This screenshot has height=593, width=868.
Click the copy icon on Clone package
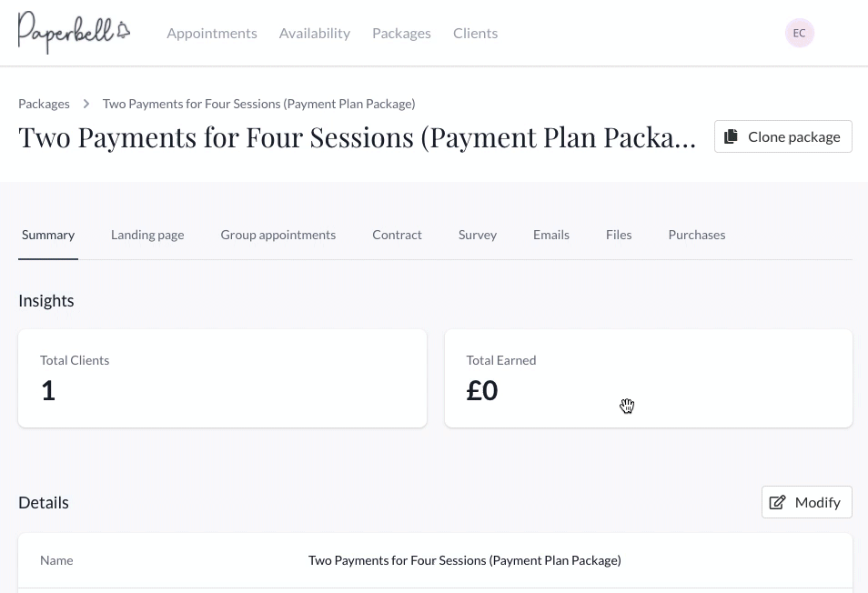[732, 136]
